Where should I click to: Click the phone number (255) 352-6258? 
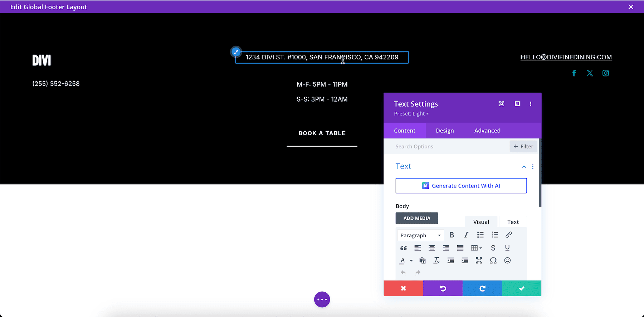[56, 84]
